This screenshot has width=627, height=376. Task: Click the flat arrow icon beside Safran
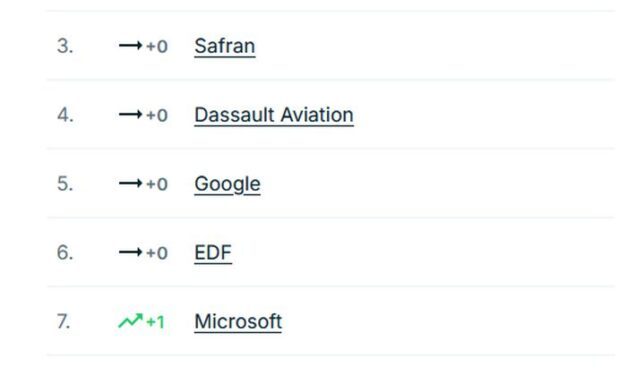point(130,46)
